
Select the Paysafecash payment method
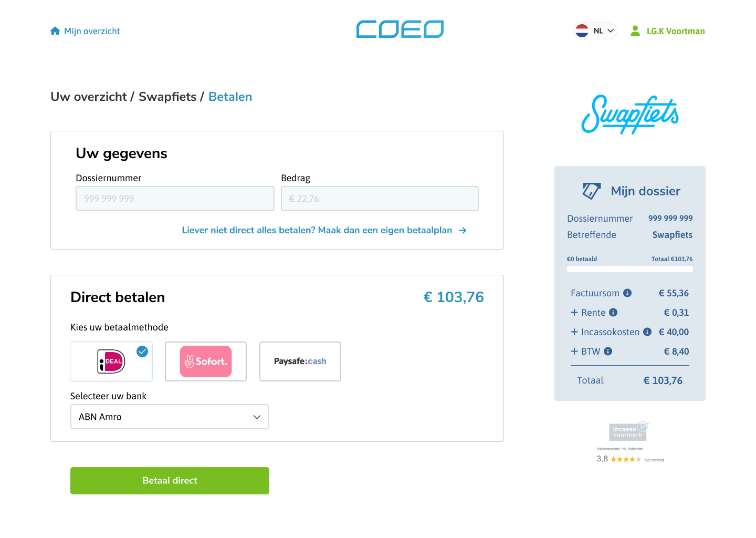tap(300, 361)
